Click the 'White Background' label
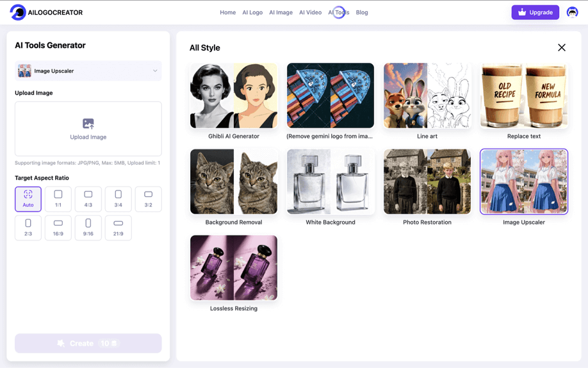Screen dimensions: 588x368 coord(331,222)
